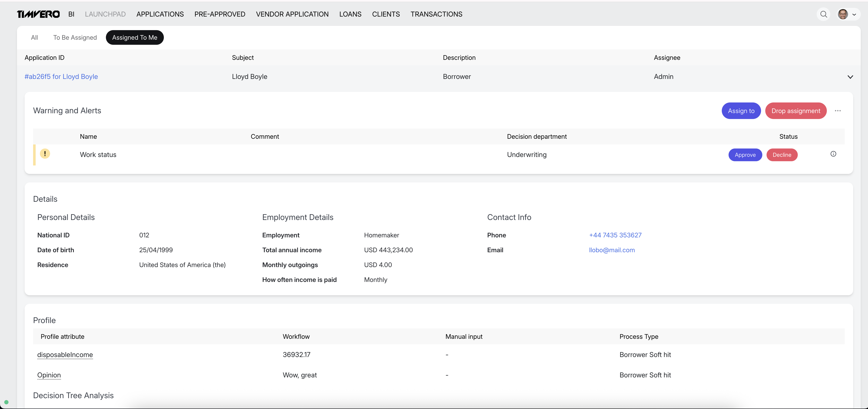Click the search magnifier icon
868x409 pixels.
coord(823,14)
